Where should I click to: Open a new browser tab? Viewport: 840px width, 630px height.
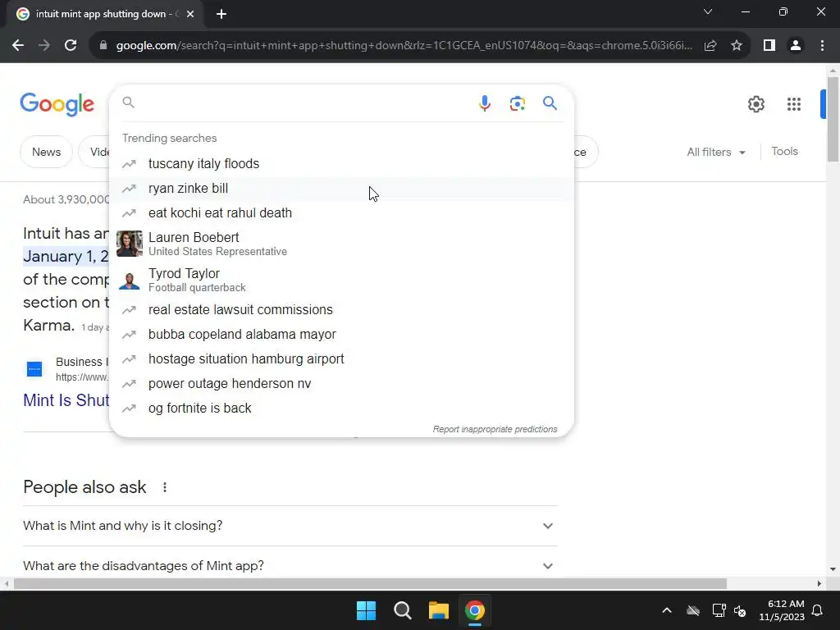click(221, 14)
